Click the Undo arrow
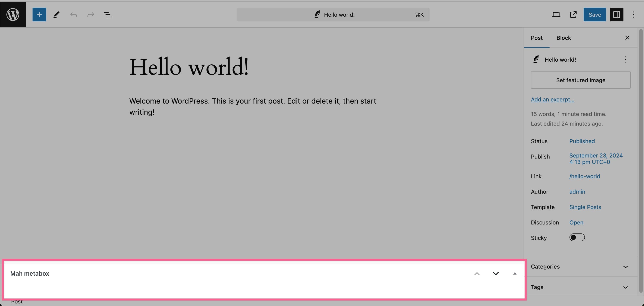This screenshot has height=306, width=644. [73, 15]
